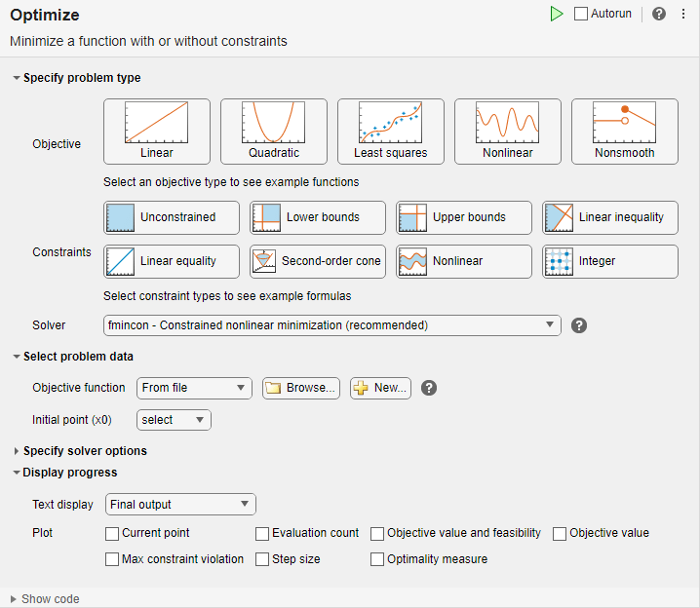Image resolution: width=700 pixels, height=608 pixels.
Task: Select the Second-order cone constraint
Action: click(318, 261)
